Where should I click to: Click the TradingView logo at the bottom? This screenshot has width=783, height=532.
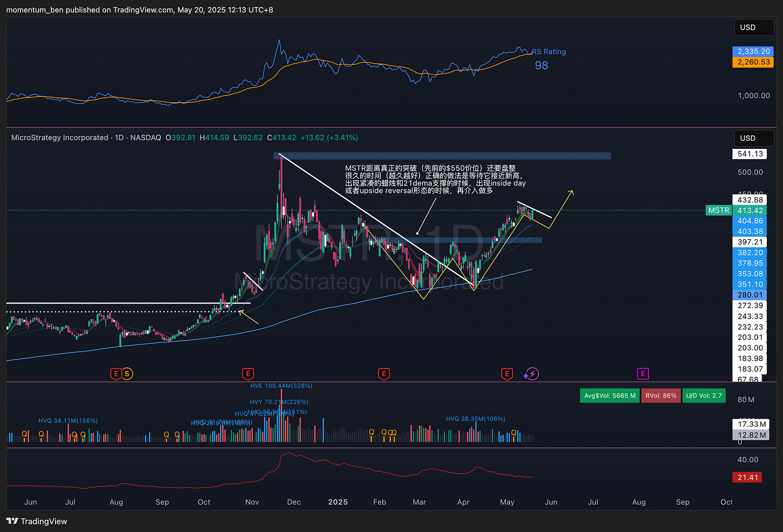(x=37, y=521)
